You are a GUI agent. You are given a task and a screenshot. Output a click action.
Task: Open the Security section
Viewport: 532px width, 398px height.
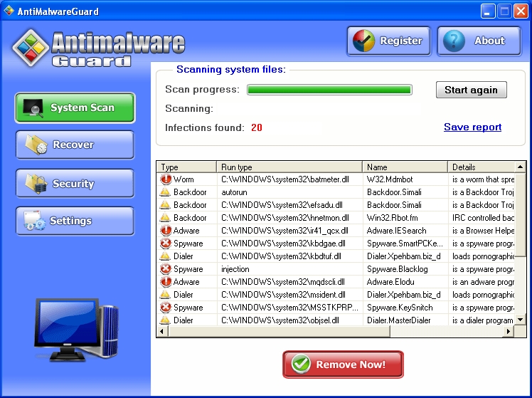(x=75, y=184)
